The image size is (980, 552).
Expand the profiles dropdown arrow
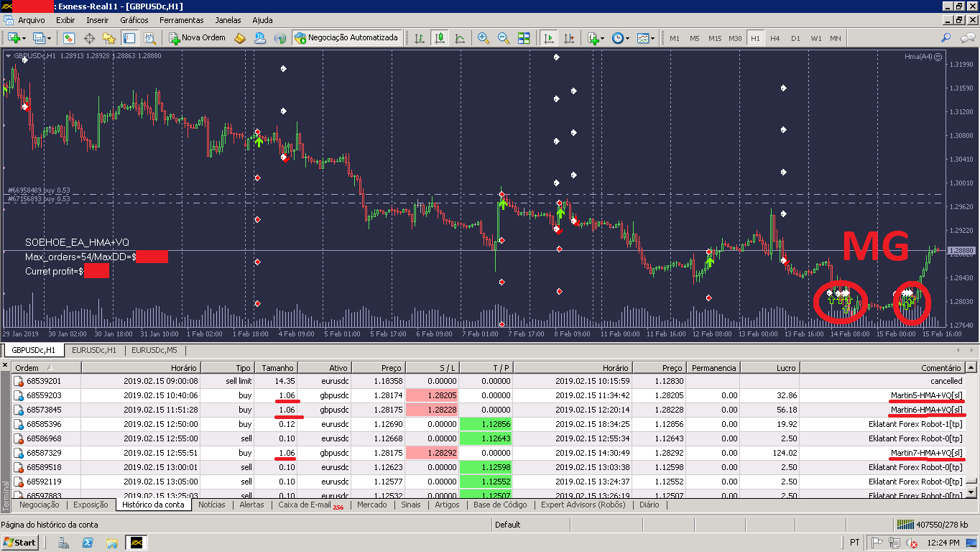[48, 38]
